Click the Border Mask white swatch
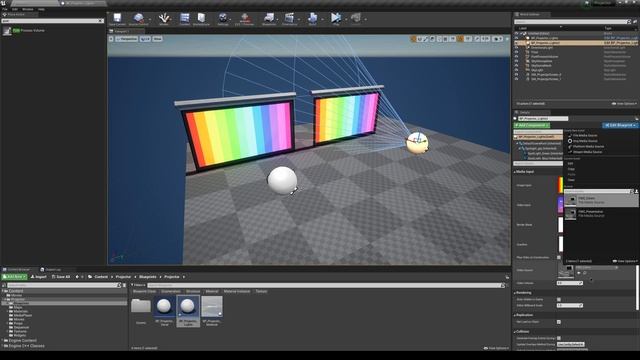Viewport: 640px width, 360px height. 560,224
